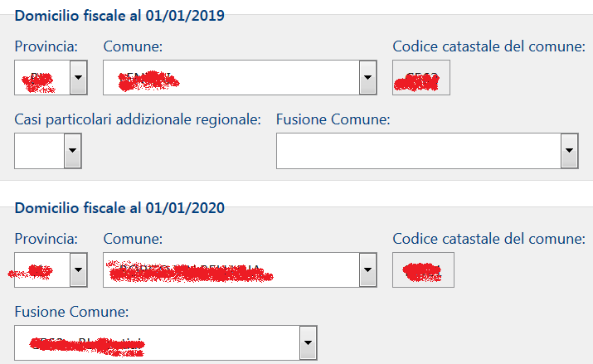This screenshot has width=593, height=364.
Task: Open the 2019 Provincia dropdown arrow
Action: click(x=78, y=80)
